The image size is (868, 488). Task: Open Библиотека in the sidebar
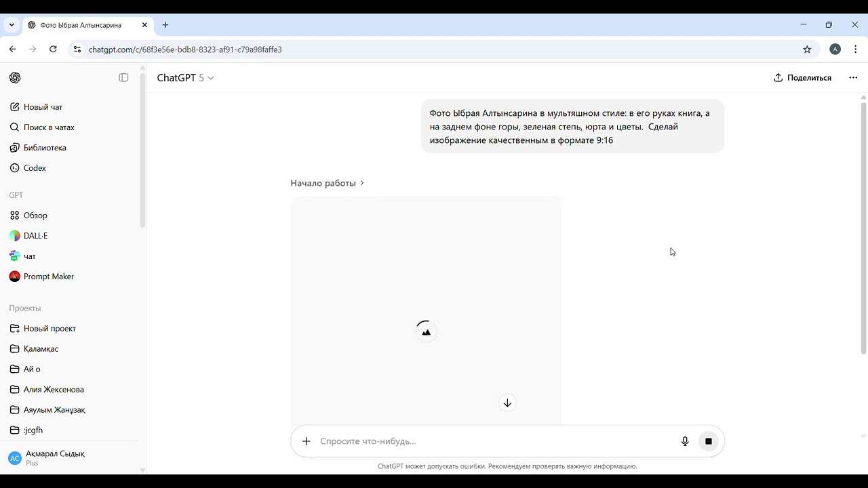click(x=71, y=148)
